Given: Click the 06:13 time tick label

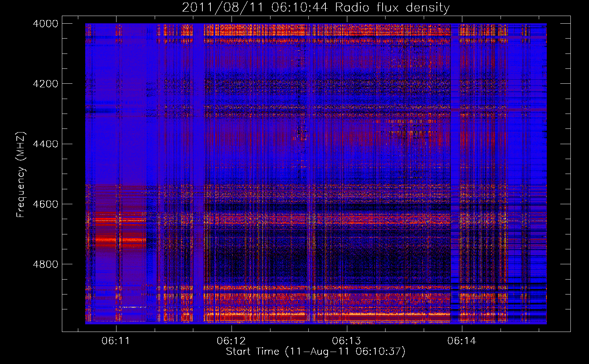Looking at the screenshot, I should tap(347, 341).
